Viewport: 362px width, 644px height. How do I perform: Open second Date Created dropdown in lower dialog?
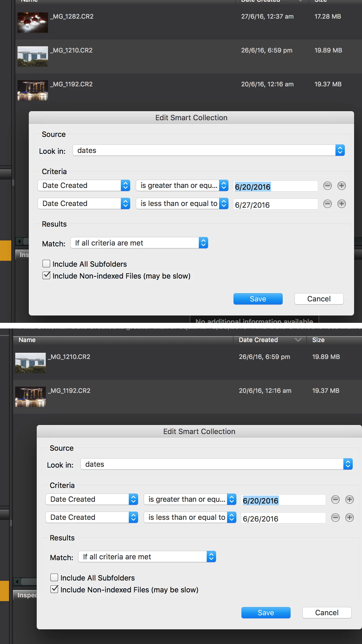(92, 517)
